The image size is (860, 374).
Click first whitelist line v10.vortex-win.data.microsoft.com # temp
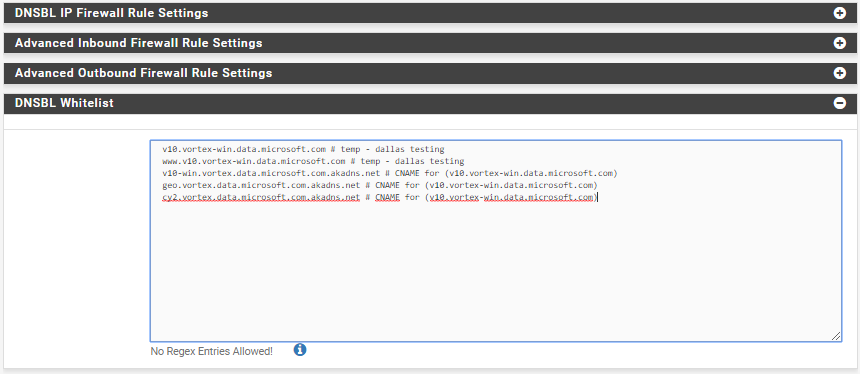click(x=303, y=149)
